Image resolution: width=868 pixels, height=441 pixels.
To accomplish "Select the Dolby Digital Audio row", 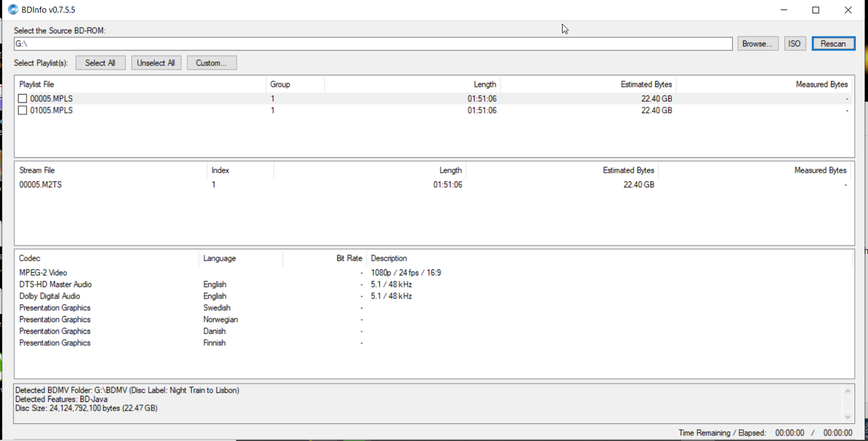I will pyautogui.click(x=434, y=296).
